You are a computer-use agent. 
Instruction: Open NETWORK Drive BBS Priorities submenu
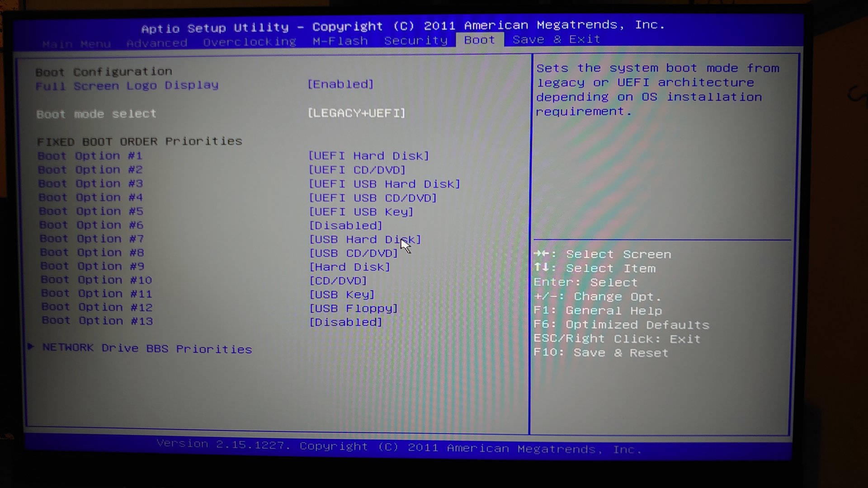147,348
